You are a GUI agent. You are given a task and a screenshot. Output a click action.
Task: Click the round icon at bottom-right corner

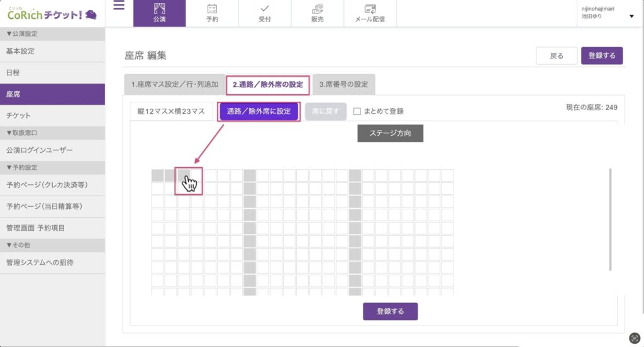tap(635, 338)
